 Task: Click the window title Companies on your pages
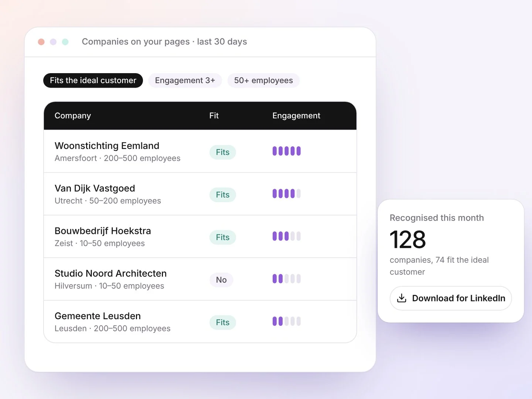tap(136, 42)
